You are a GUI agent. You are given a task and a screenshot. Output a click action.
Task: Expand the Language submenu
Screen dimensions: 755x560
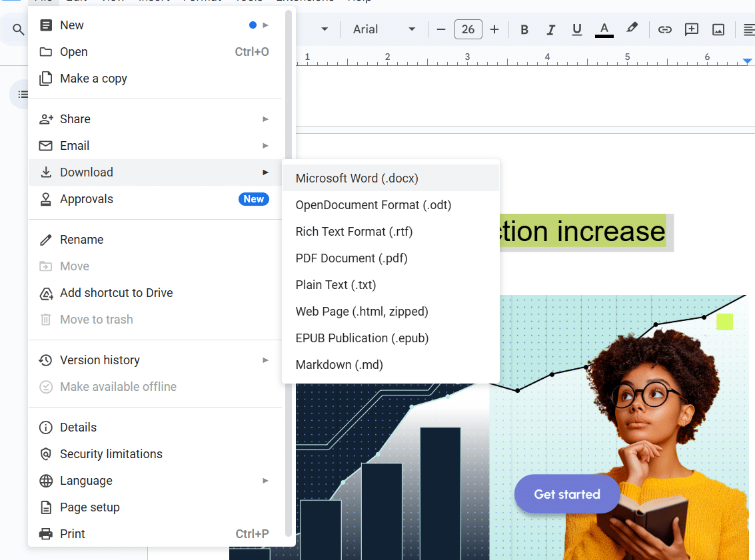coord(155,481)
